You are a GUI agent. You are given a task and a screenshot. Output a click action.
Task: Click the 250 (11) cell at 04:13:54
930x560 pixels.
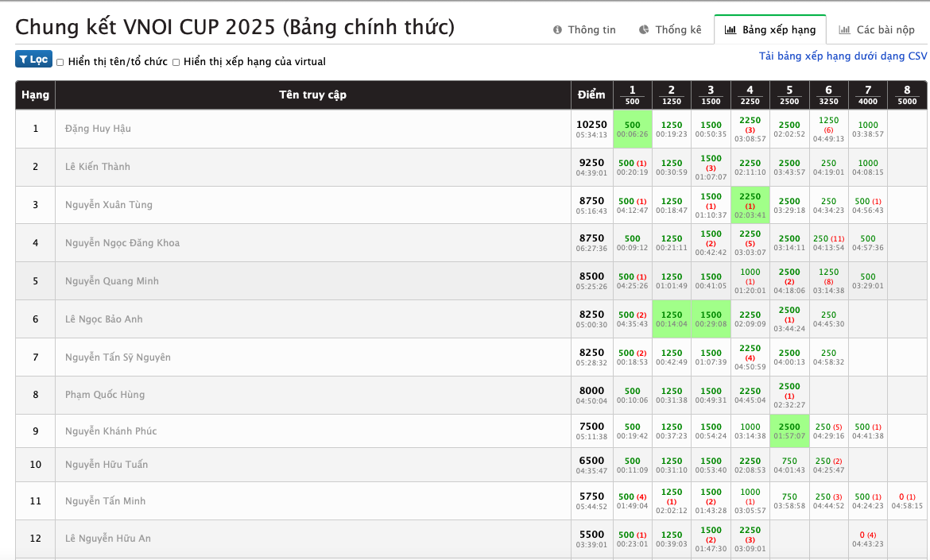click(x=828, y=242)
